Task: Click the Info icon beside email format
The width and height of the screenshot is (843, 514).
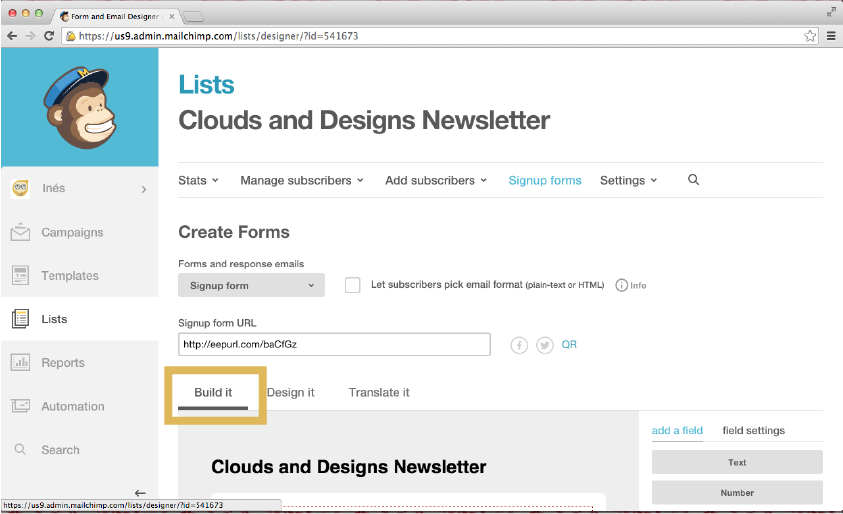Action: (621, 285)
